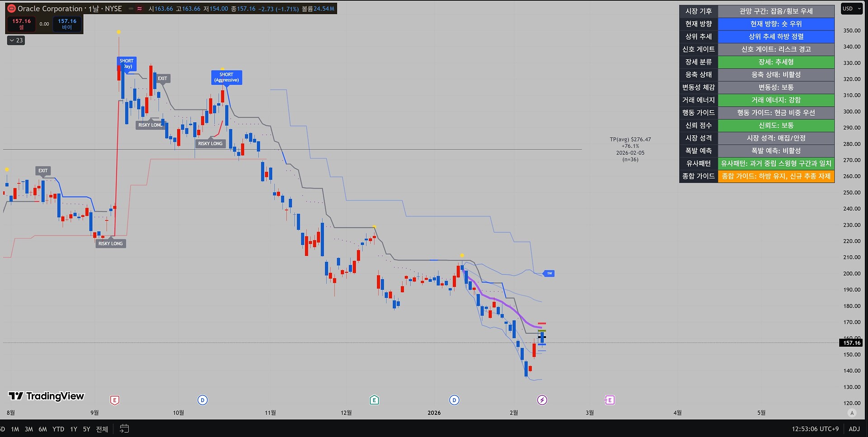This screenshot has width=868, height=437.
Task: Click the 행동 가이드: 현금 비중 우선 cell
Action: tap(776, 113)
